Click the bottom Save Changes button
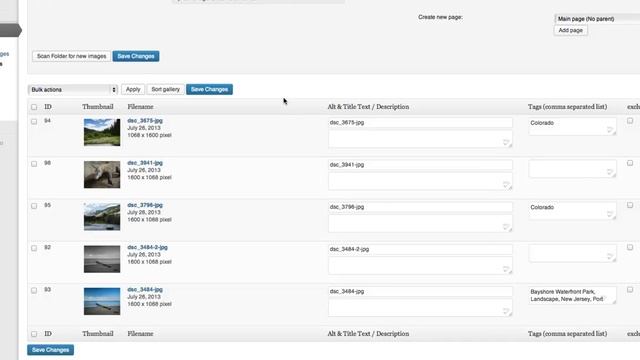Image resolution: width=640 pixels, height=360 pixels. click(51, 350)
